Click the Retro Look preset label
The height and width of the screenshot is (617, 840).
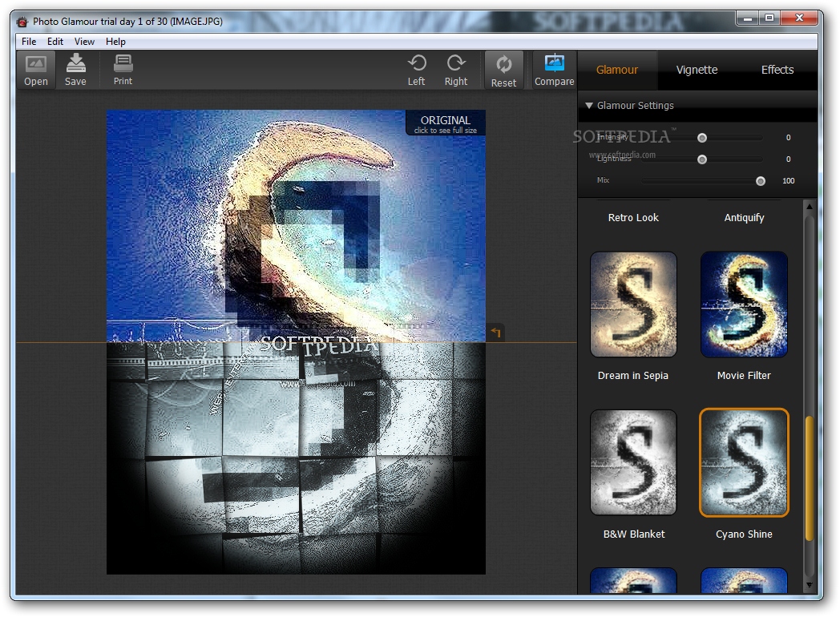coord(633,217)
